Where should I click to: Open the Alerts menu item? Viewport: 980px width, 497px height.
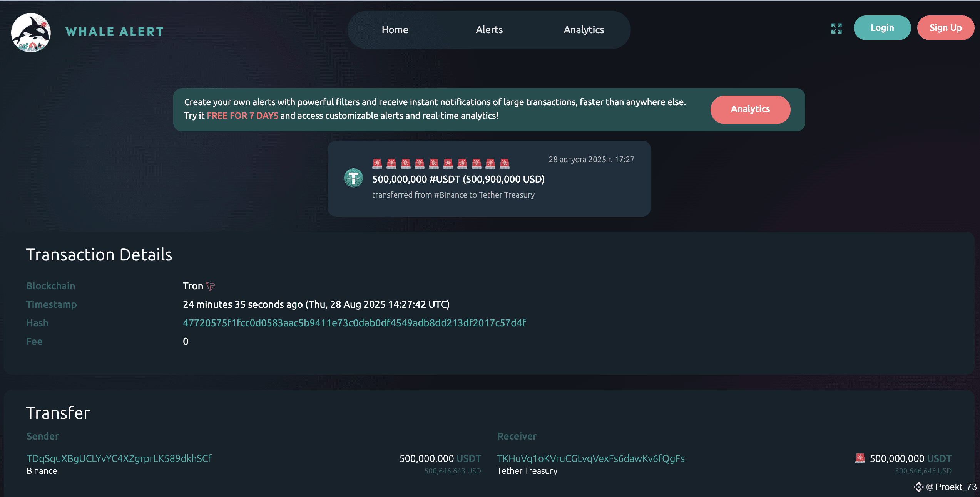tap(489, 30)
